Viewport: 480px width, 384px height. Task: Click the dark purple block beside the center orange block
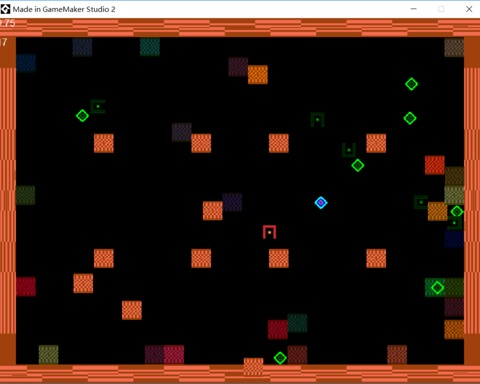232,202
